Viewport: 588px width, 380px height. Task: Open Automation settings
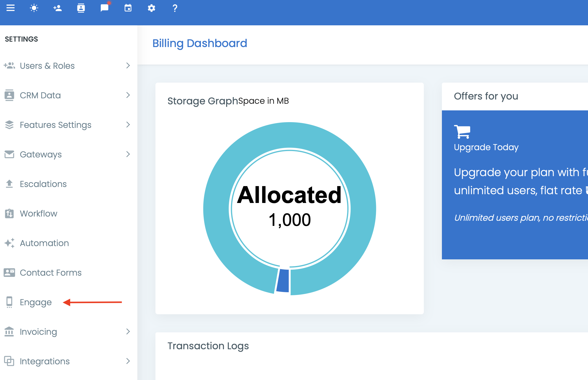pyautogui.click(x=44, y=243)
